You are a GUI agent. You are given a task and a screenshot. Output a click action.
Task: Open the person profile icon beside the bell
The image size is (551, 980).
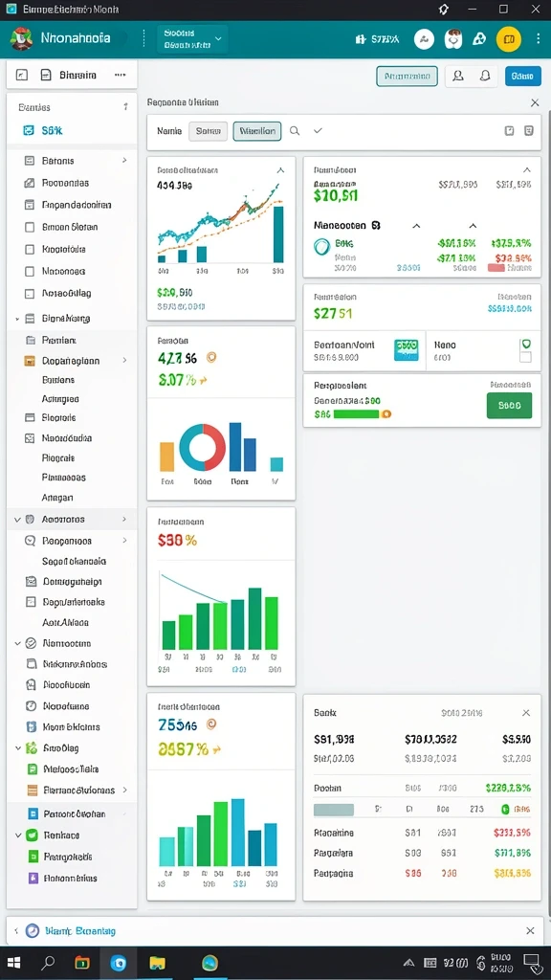[x=458, y=76]
